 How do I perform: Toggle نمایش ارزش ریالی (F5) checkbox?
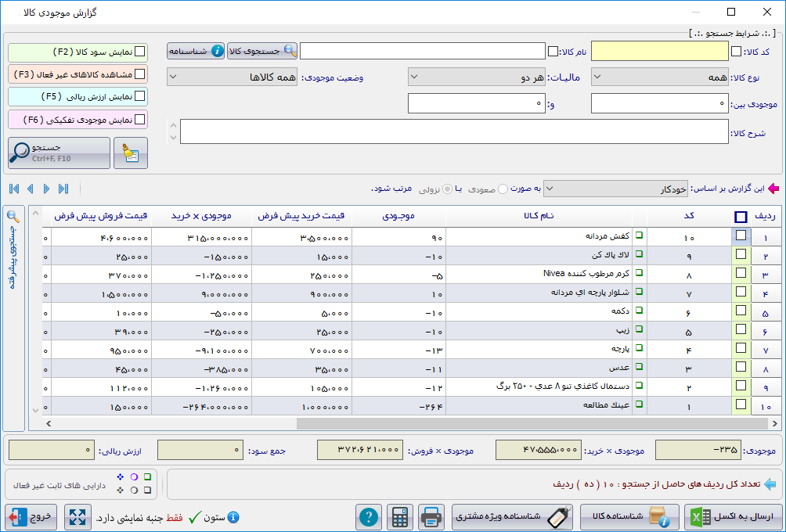click(x=140, y=96)
